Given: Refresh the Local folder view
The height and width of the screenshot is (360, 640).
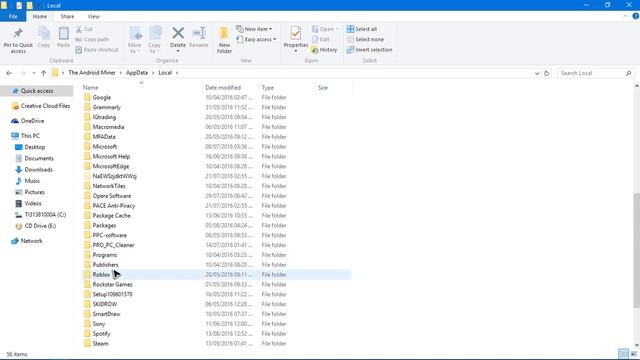Looking at the screenshot, I should tap(547, 73).
